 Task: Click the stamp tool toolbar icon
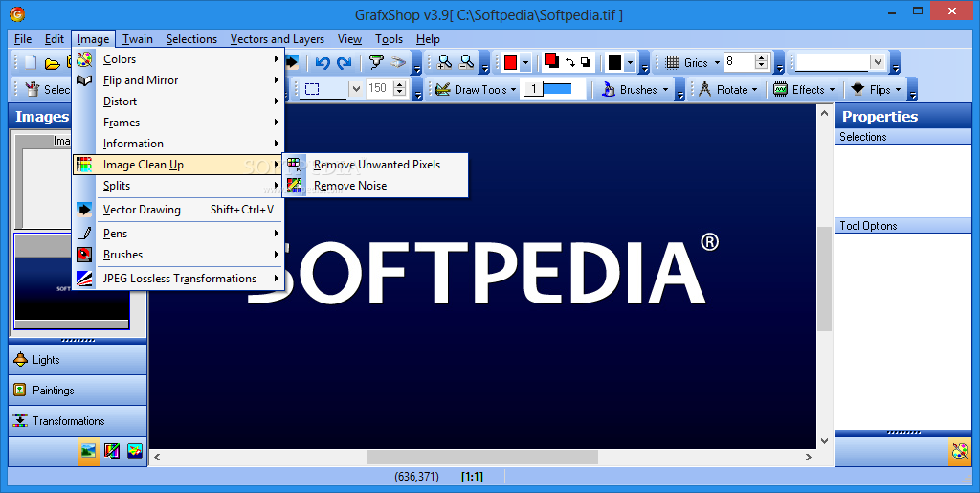pos(375,62)
